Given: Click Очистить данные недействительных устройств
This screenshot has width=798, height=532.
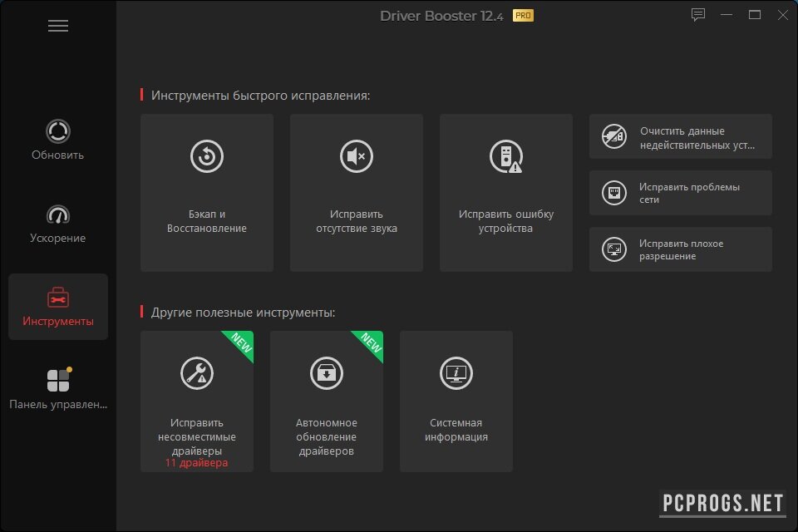Looking at the screenshot, I should (x=680, y=137).
